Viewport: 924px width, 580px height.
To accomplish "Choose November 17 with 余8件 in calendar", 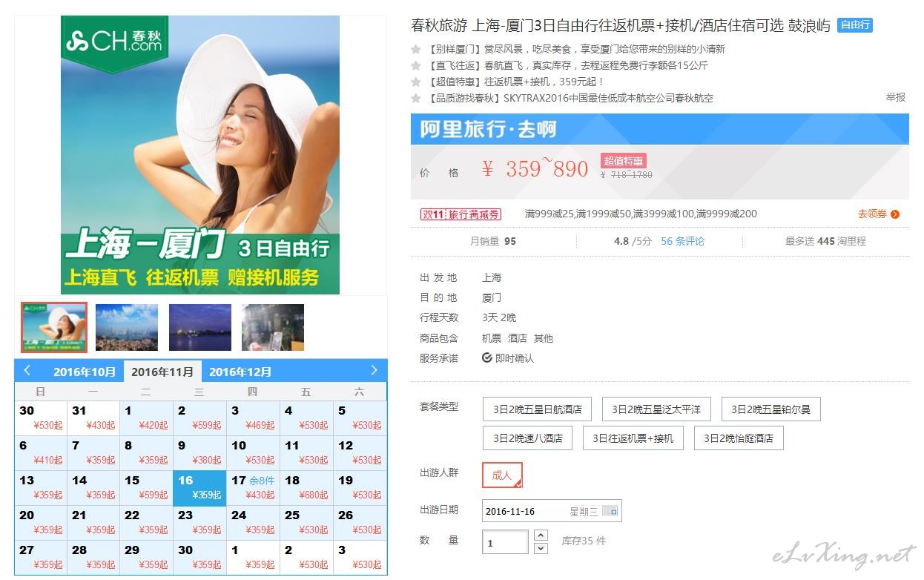I will [253, 488].
